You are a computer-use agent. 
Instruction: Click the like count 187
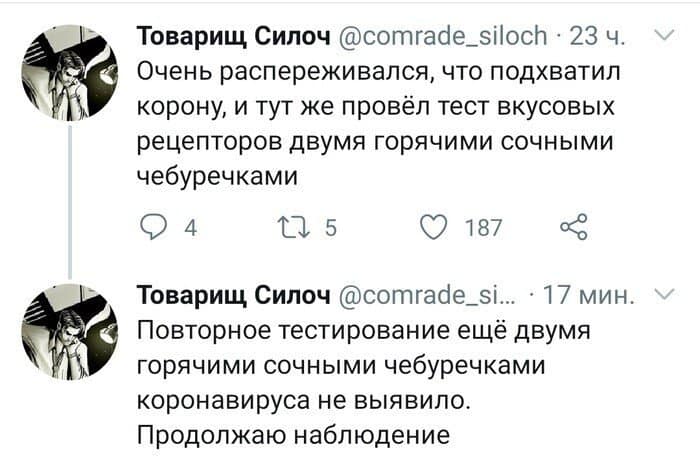coord(483,228)
